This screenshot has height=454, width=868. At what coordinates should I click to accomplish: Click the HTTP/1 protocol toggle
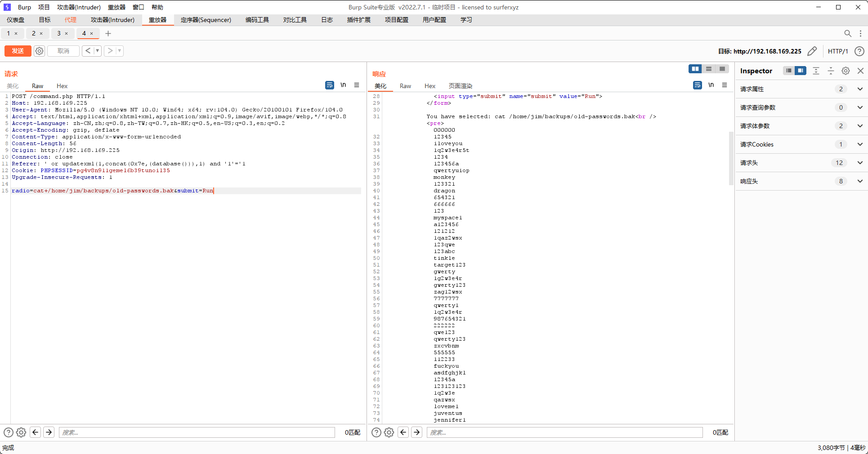coord(838,51)
